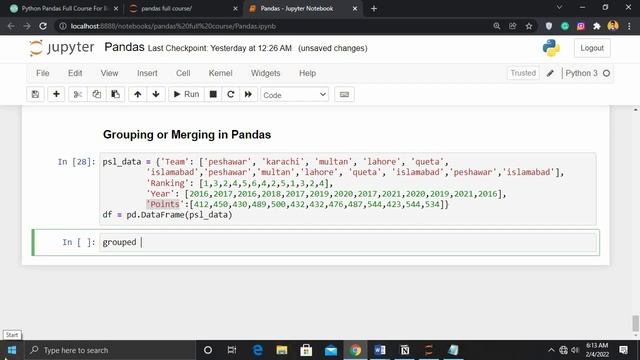Viewport: 640px width, 360px height.
Task: Bookmark this page with star icon
Action: point(529,26)
